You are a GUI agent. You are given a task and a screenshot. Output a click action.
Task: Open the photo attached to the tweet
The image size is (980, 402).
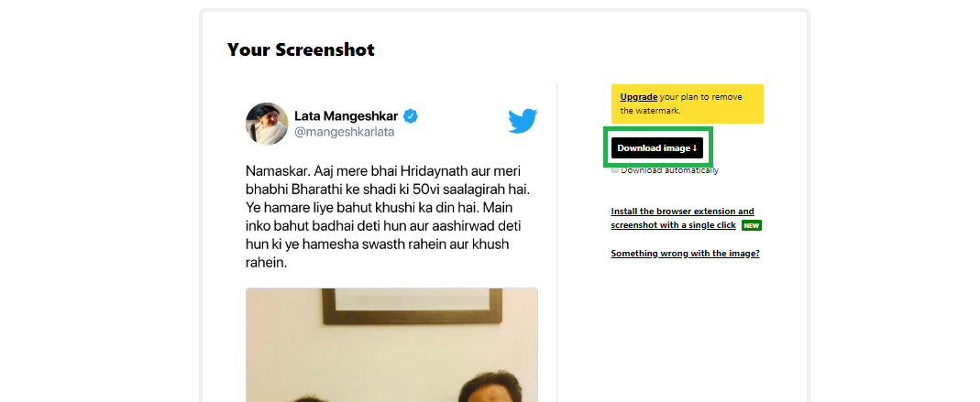(391, 344)
